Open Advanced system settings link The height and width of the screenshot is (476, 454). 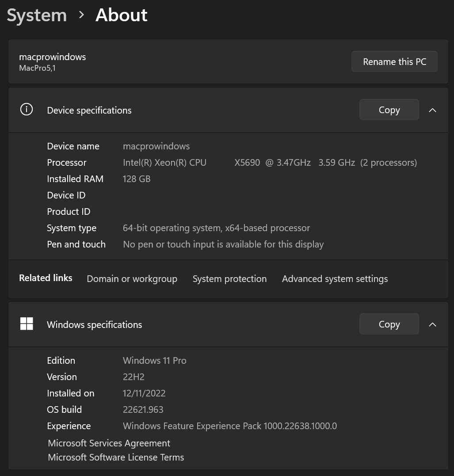335,279
